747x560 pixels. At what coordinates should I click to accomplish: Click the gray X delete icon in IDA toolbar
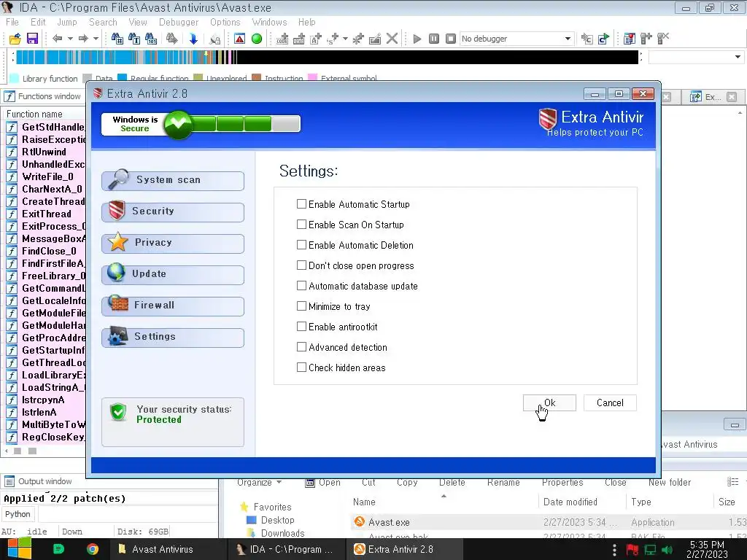click(392, 39)
